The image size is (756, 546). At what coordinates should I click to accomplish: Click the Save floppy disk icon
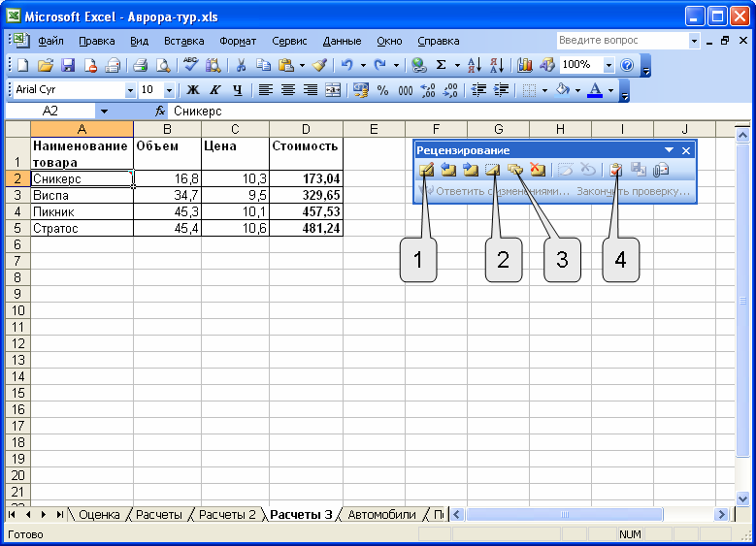coord(68,65)
